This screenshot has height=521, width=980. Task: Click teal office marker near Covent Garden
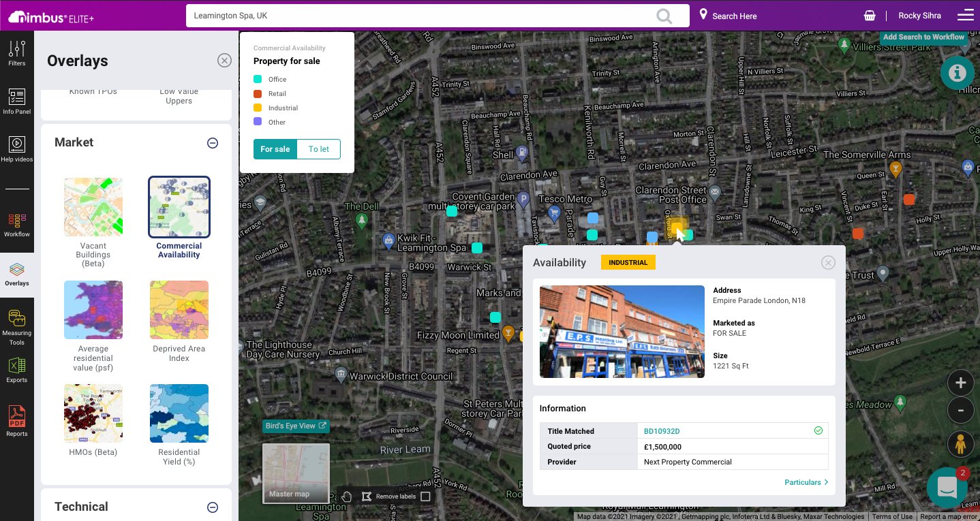point(451,211)
